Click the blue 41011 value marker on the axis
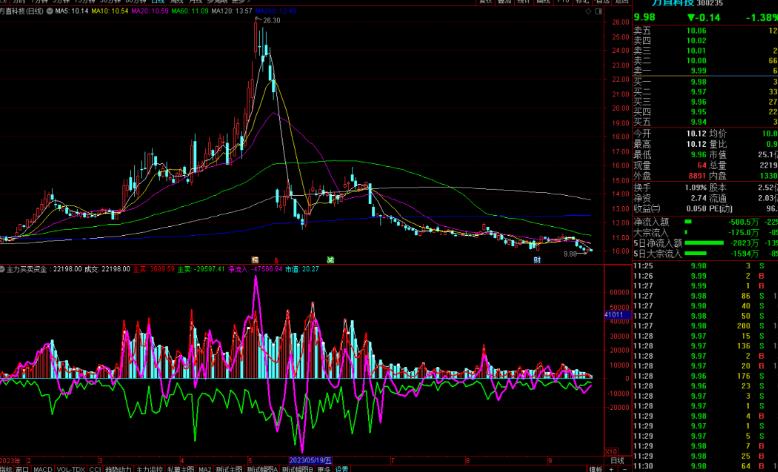 coord(615,315)
